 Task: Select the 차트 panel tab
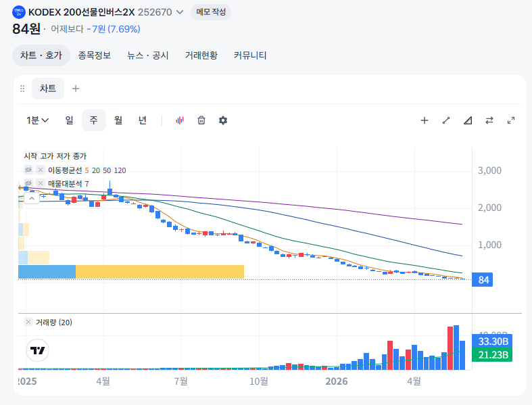pos(48,89)
